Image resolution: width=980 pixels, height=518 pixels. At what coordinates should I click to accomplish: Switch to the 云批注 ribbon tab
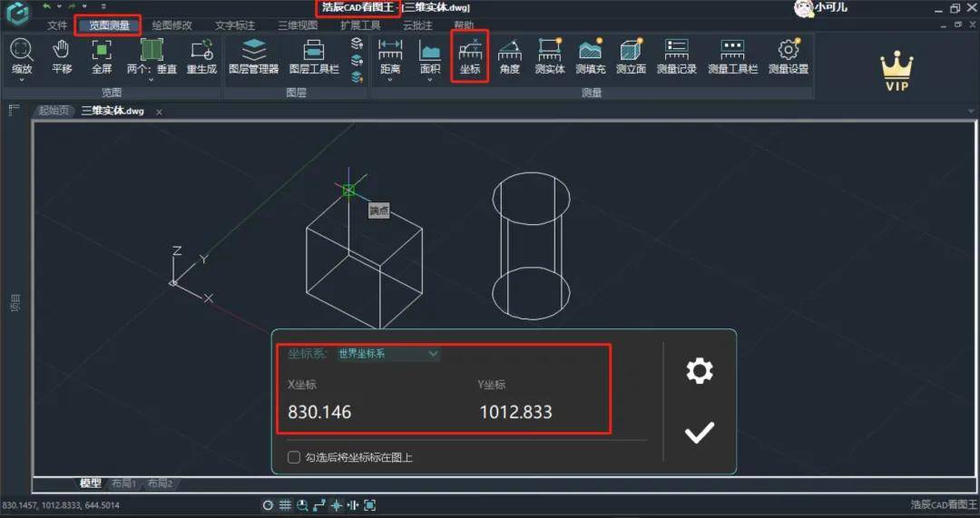click(417, 25)
